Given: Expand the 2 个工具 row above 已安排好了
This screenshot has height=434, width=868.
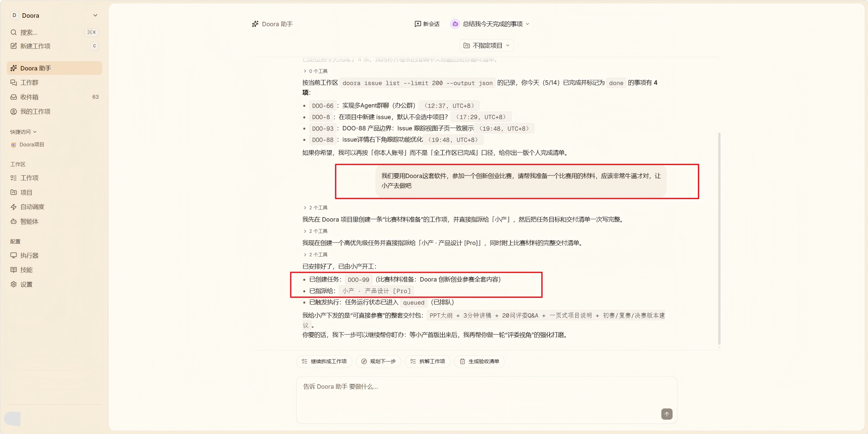Looking at the screenshot, I should click(x=315, y=255).
